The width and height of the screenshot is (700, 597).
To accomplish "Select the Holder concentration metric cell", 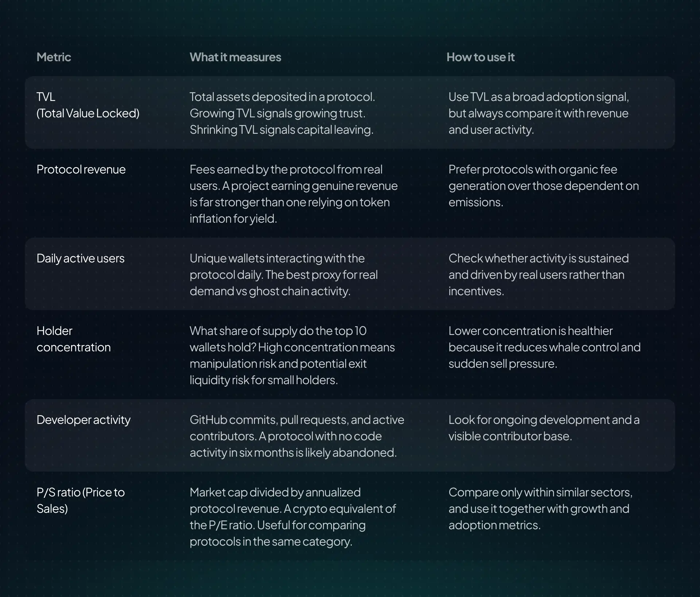I will click(74, 339).
